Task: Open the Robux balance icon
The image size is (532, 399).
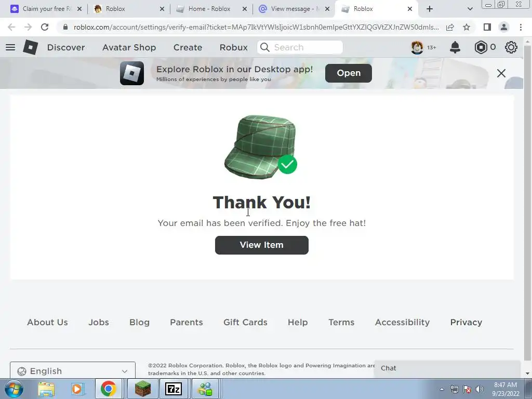Action: point(481,47)
